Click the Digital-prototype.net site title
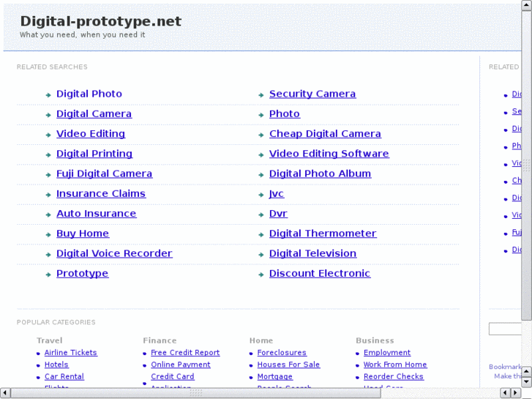The height and width of the screenshot is (399, 532). pyautogui.click(x=100, y=21)
